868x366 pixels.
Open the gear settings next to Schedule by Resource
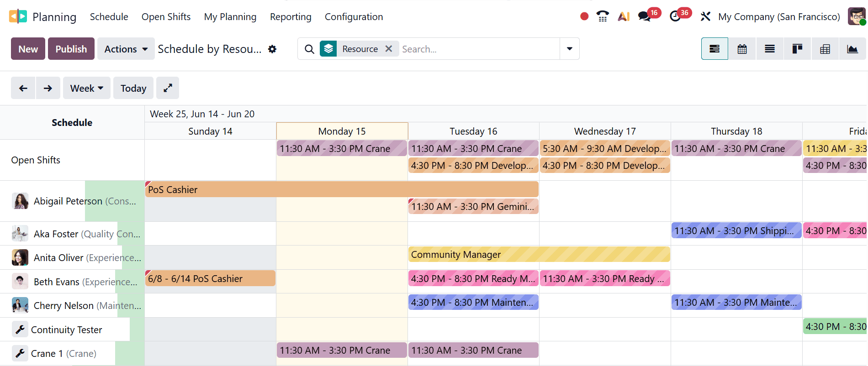tap(272, 49)
